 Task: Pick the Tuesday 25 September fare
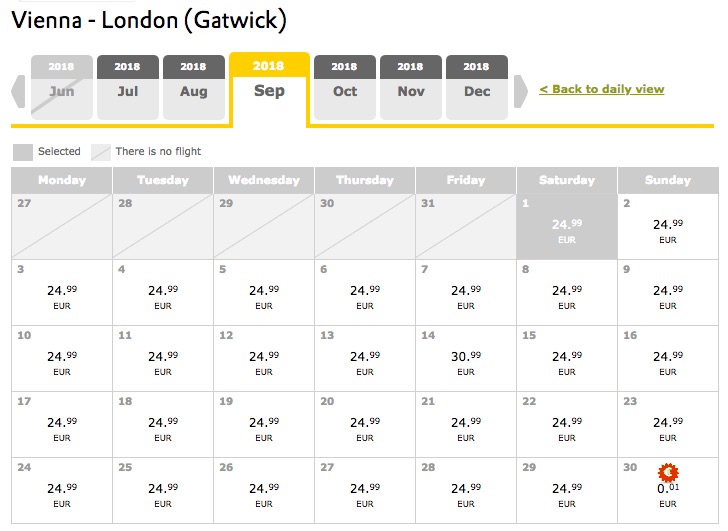(163, 491)
